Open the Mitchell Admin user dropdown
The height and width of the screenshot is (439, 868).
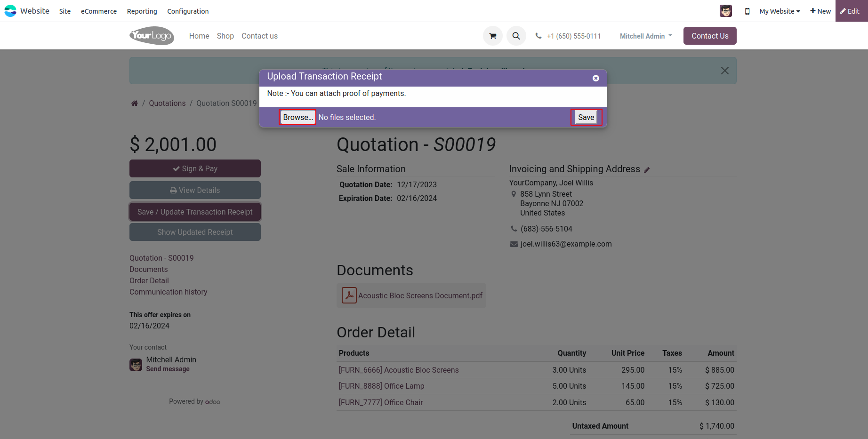pyautogui.click(x=645, y=36)
